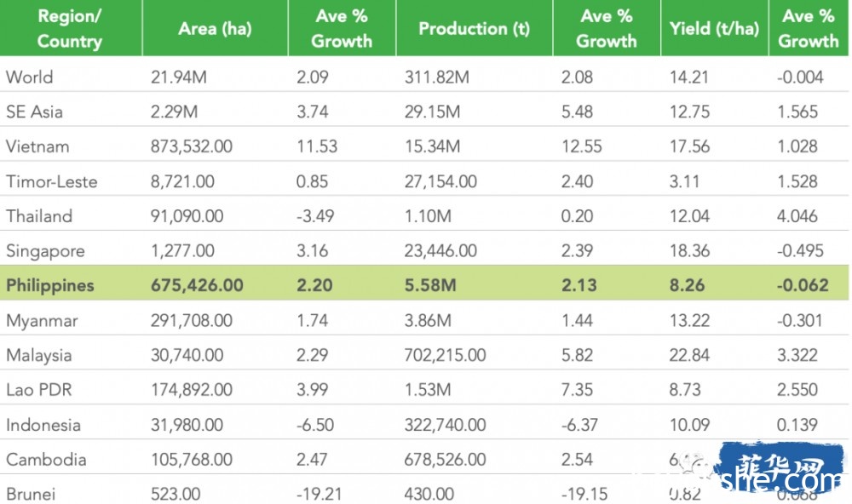Click the "Region/ Country" column header
The image size is (852, 504).
point(70,28)
